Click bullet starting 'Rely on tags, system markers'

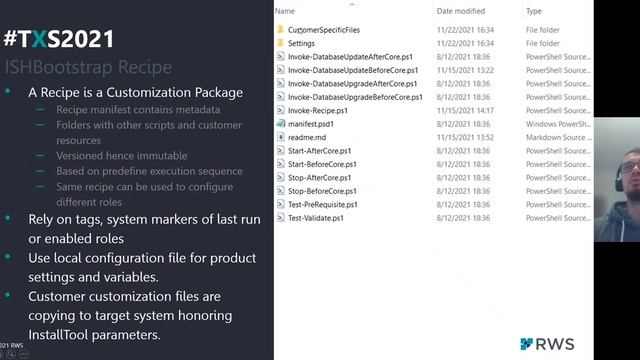click(144, 229)
